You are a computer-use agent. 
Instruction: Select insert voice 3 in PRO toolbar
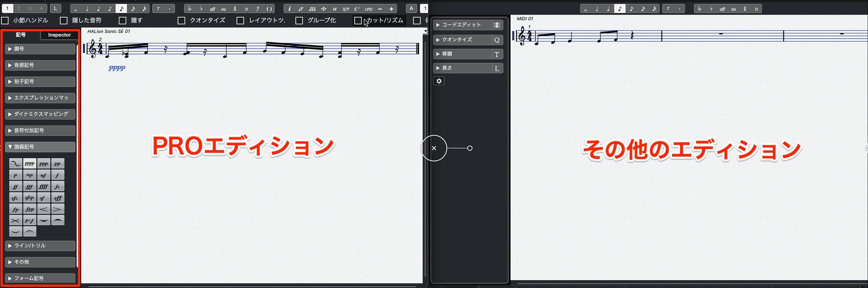click(30, 8)
